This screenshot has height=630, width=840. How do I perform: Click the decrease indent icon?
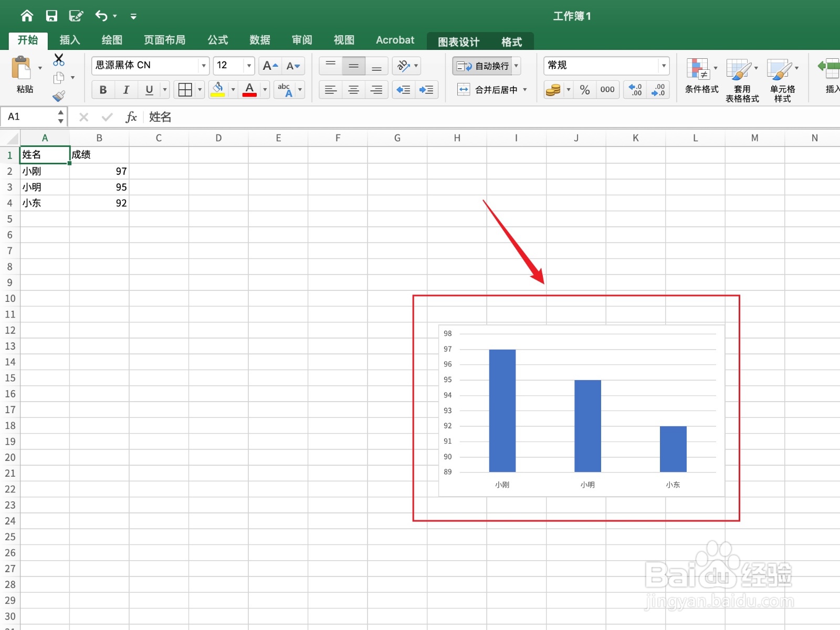tap(403, 90)
